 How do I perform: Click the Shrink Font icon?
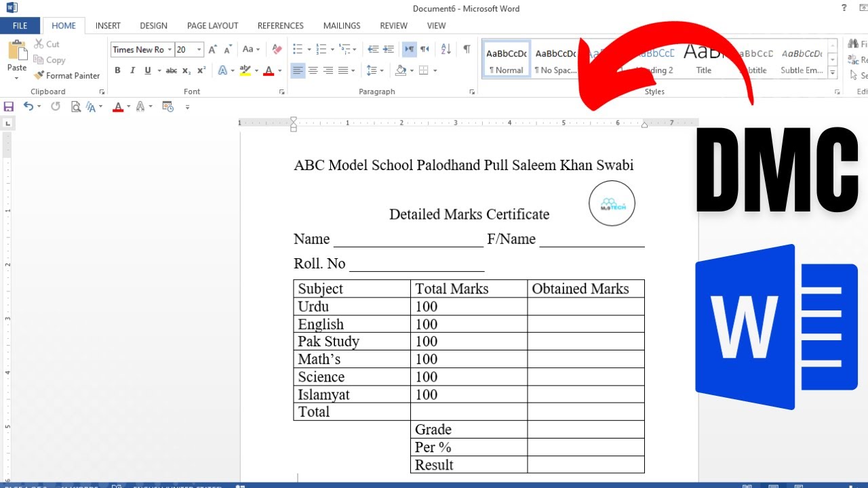click(x=227, y=49)
